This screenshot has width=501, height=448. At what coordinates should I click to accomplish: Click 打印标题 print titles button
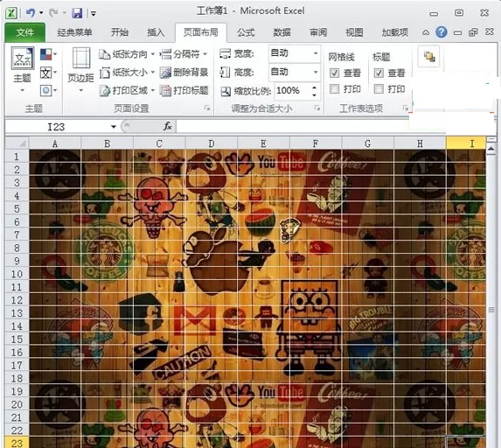[184, 91]
